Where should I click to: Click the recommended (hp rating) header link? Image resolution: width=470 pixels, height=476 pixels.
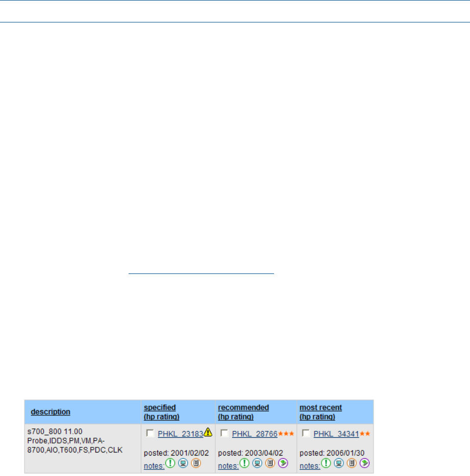pyautogui.click(x=243, y=412)
